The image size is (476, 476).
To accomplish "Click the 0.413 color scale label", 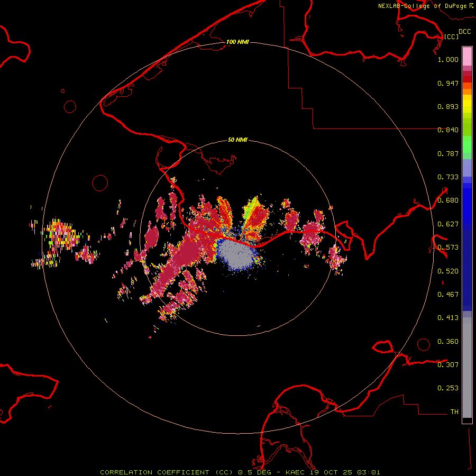I will (x=448, y=318).
